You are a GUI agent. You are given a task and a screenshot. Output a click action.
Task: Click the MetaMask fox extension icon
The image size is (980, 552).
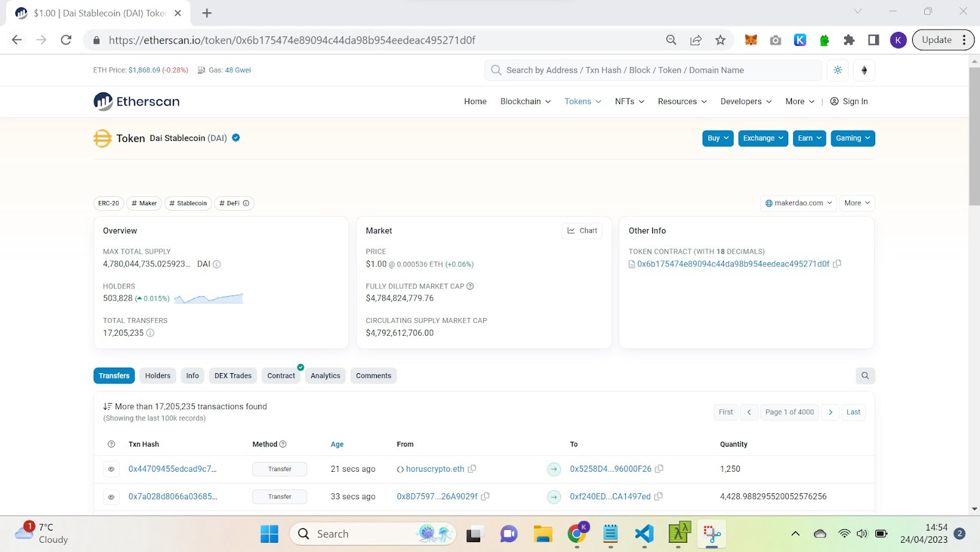(750, 40)
